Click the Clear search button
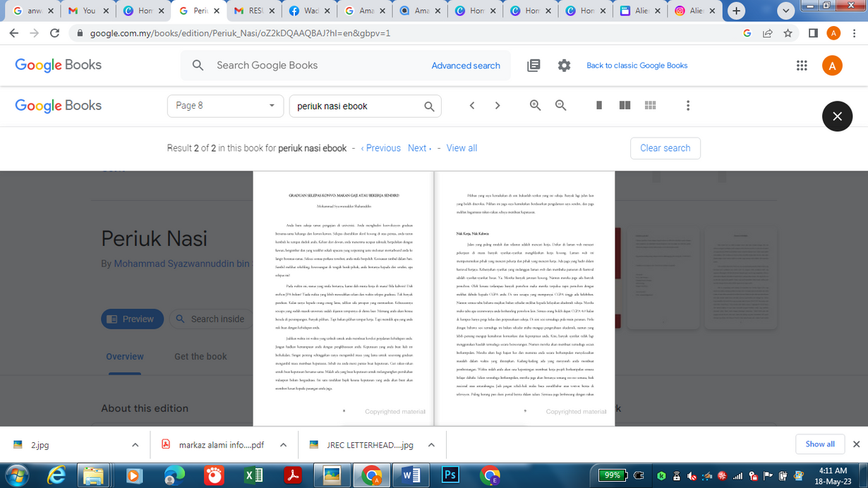 [x=665, y=148]
